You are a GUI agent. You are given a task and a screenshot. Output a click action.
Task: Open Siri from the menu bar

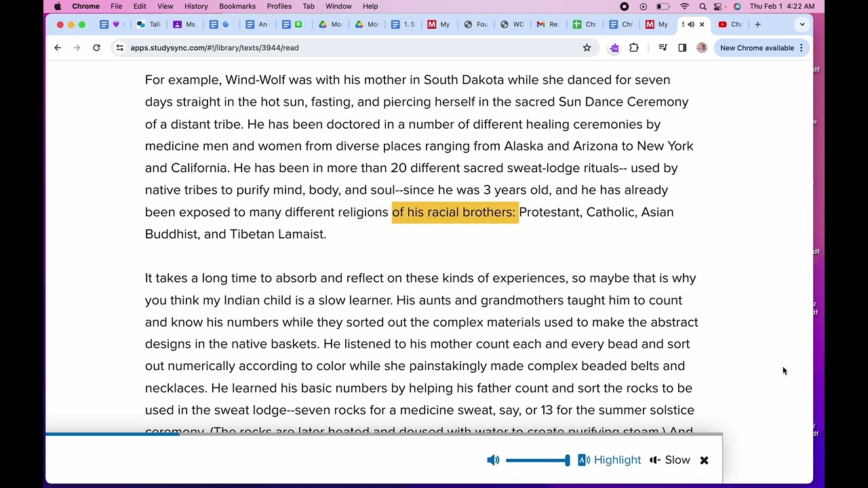737,6
